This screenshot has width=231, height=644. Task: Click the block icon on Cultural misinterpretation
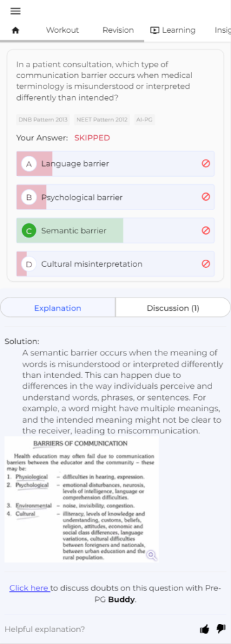pos(206,264)
